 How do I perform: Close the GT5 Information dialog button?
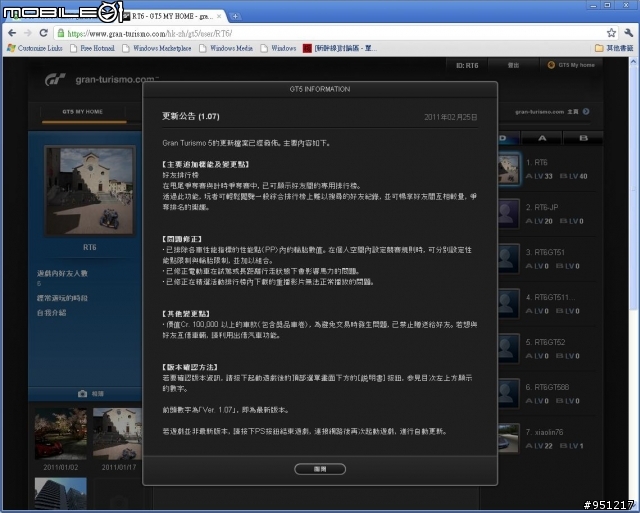pyautogui.click(x=320, y=469)
